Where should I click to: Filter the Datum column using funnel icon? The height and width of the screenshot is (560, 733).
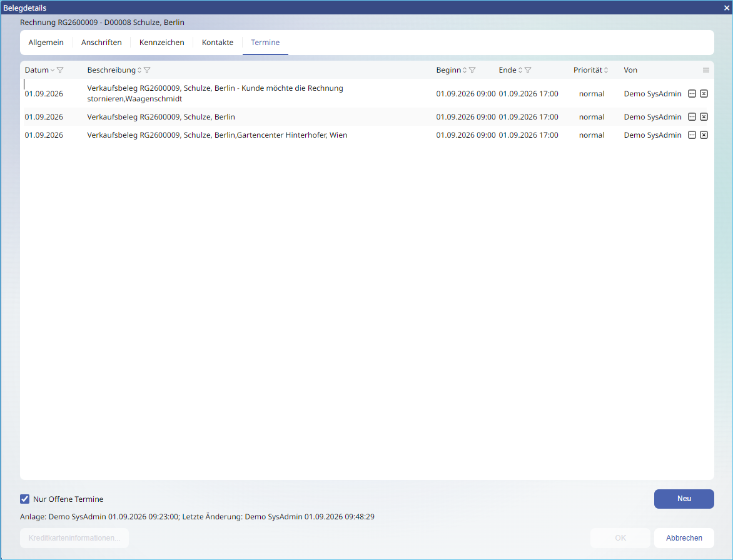coord(60,70)
